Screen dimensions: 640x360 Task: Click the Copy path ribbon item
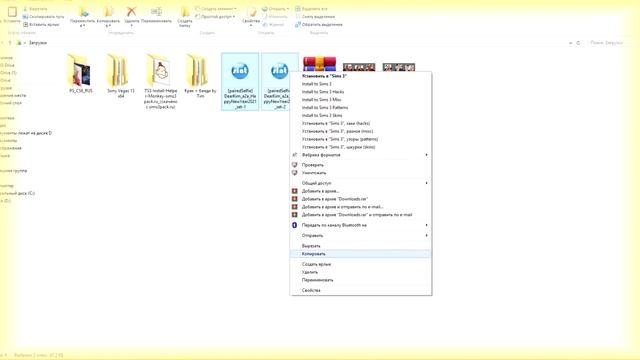pos(43,17)
